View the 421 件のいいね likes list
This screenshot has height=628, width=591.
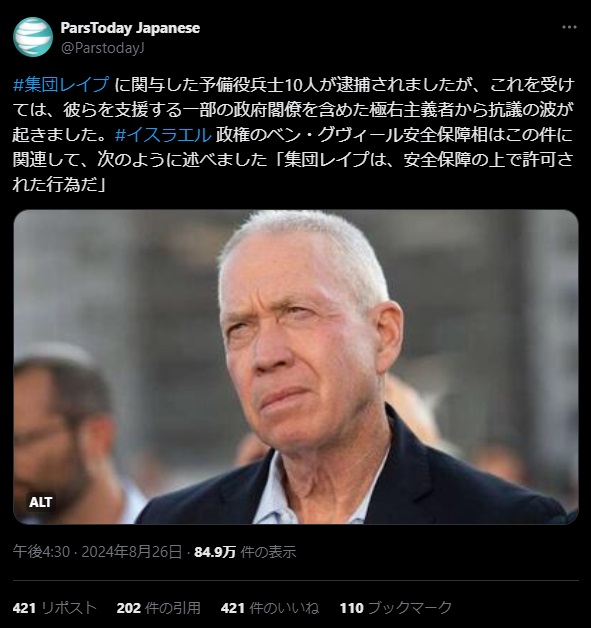coord(270,608)
